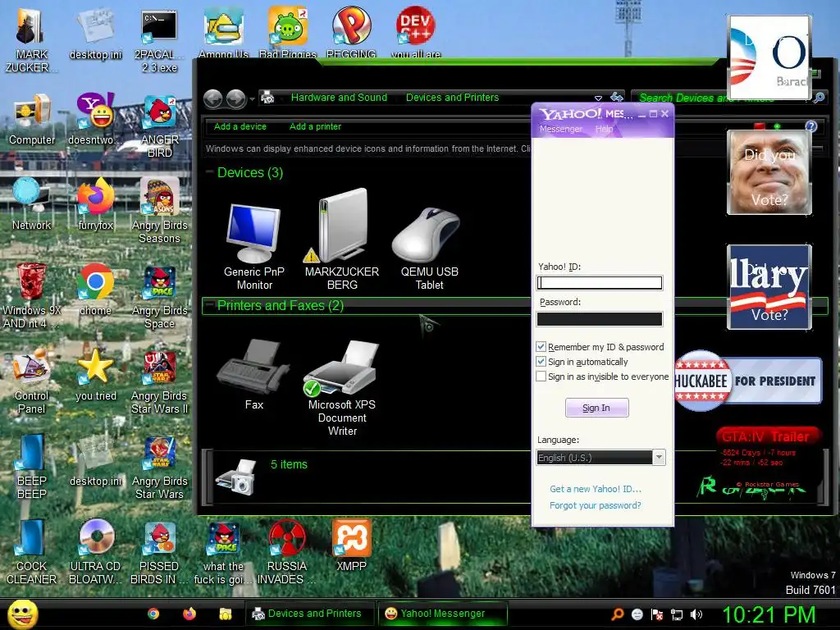The image size is (840, 630).
Task: Launch the XMPP desktop shortcut
Action: [351, 546]
